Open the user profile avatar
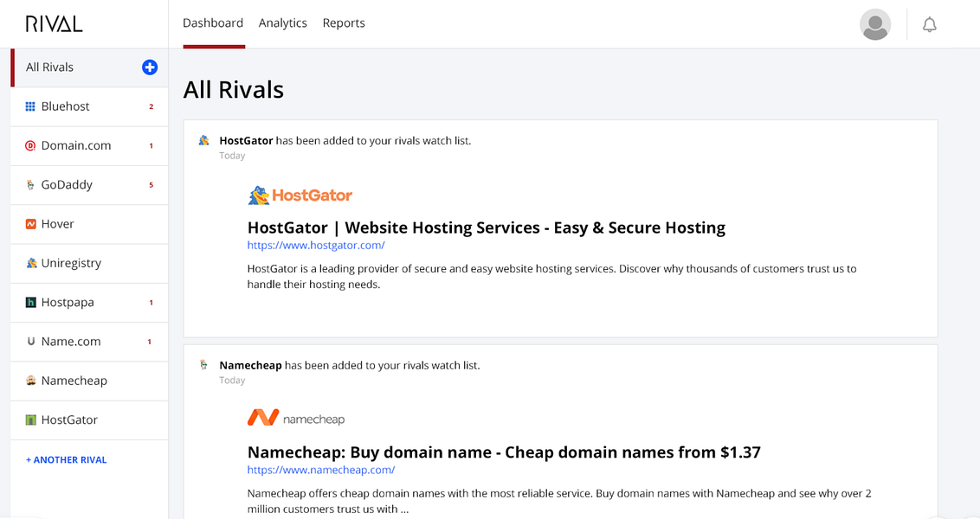This screenshot has width=980, height=519. 875,24
